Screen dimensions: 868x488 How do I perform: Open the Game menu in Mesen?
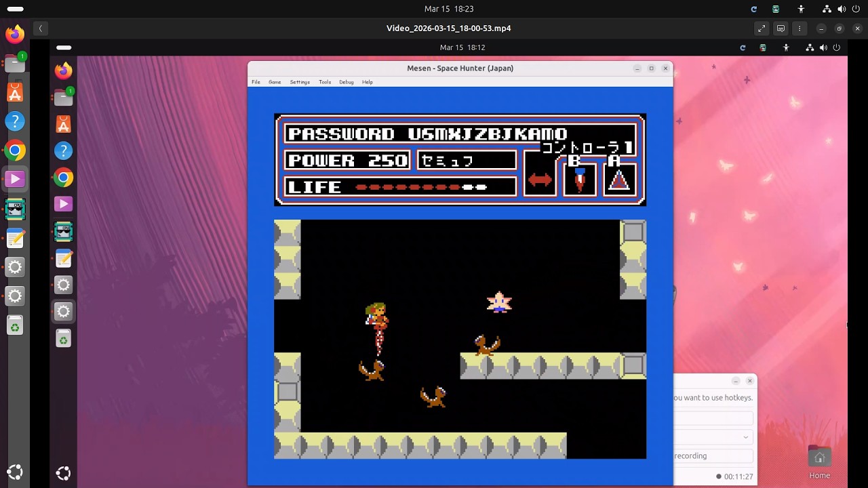(275, 82)
